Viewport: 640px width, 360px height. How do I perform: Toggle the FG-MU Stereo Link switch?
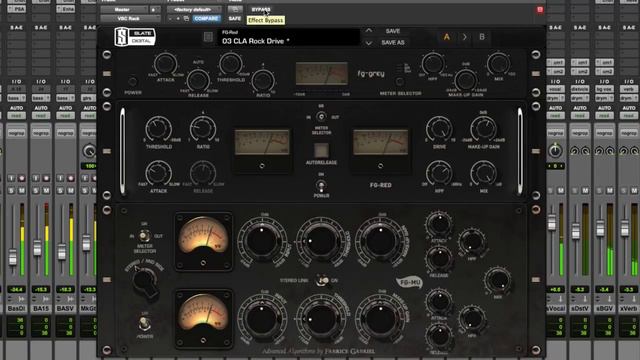coord(323,281)
